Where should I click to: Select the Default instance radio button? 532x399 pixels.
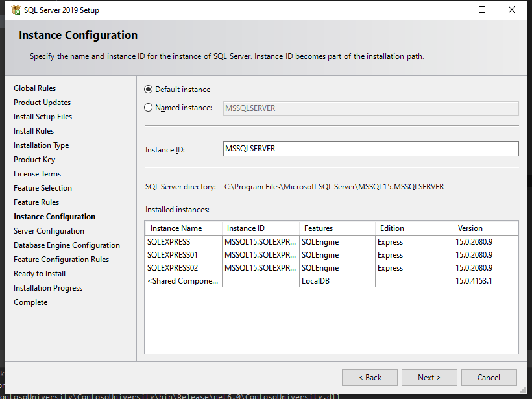coord(149,90)
